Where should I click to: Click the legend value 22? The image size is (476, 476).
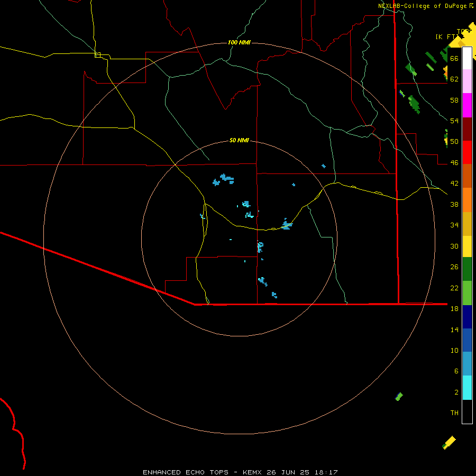pos(454,288)
